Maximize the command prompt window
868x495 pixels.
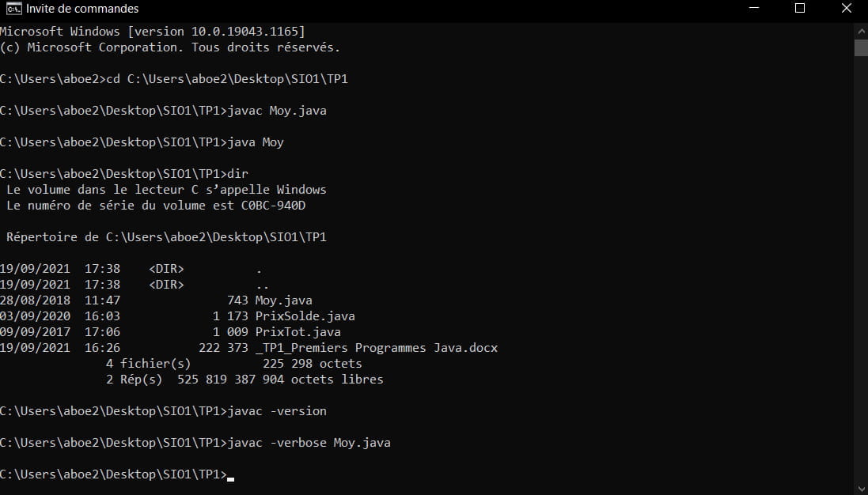pyautogui.click(x=799, y=9)
